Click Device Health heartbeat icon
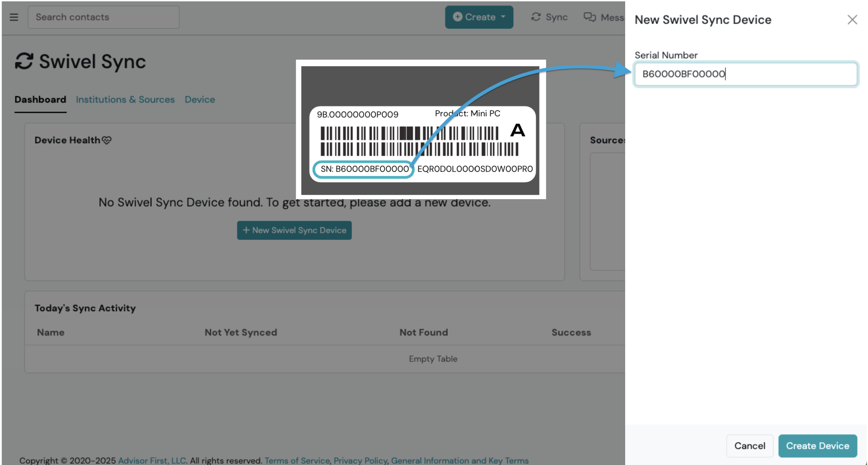The image size is (868, 465). pos(107,140)
